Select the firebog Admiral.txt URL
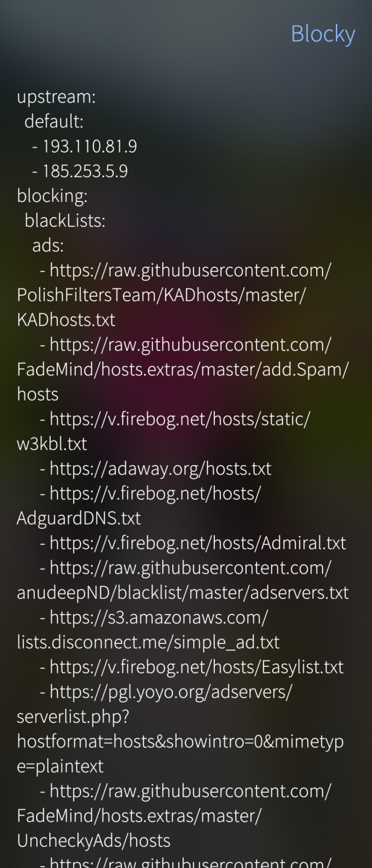This screenshot has width=372, height=868. tap(193, 542)
